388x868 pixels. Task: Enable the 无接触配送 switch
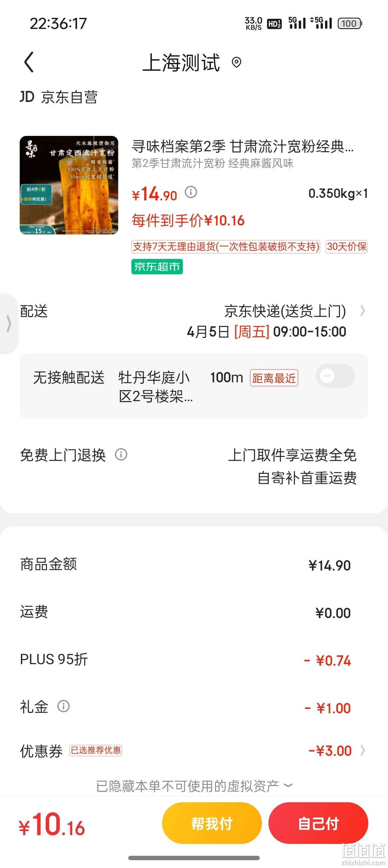click(335, 376)
